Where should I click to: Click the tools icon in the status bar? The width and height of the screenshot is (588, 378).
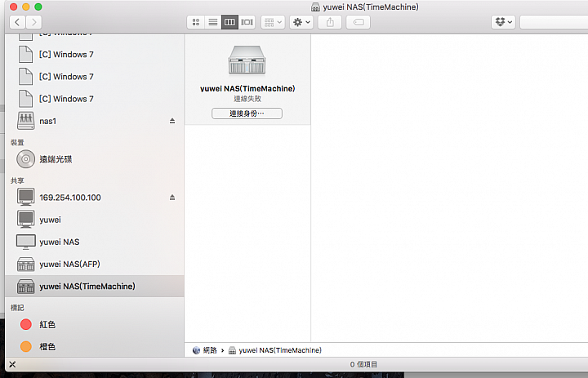click(12, 364)
